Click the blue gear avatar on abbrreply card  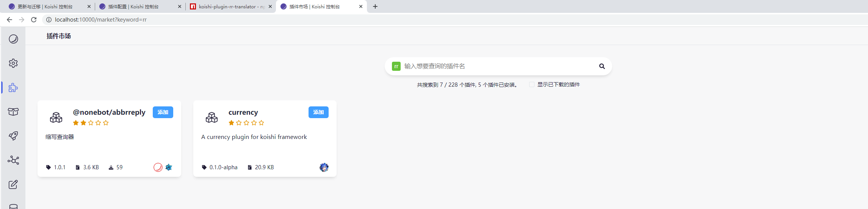169,167
